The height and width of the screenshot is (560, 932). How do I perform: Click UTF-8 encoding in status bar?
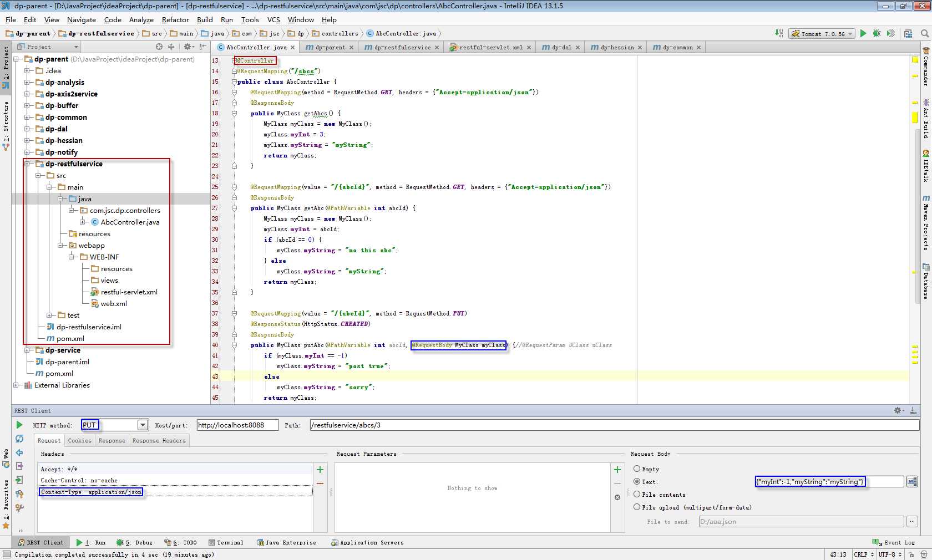point(890,554)
